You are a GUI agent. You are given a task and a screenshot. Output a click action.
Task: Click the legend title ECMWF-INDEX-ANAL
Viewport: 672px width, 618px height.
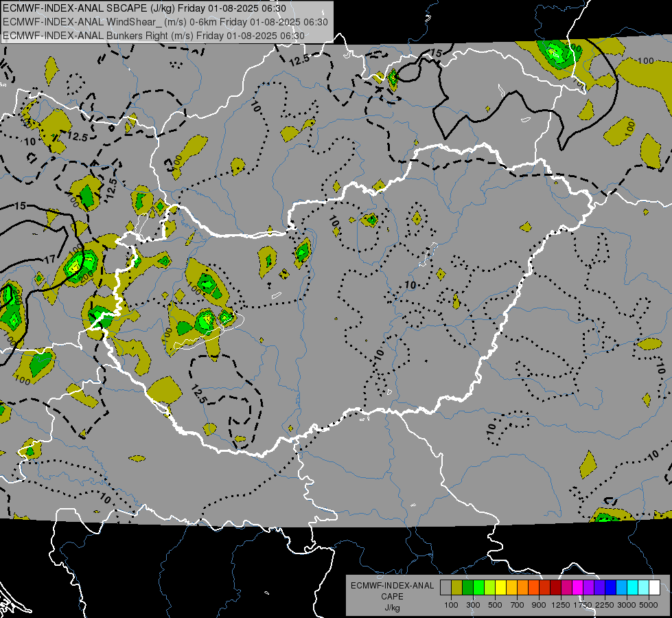pos(392,586)
